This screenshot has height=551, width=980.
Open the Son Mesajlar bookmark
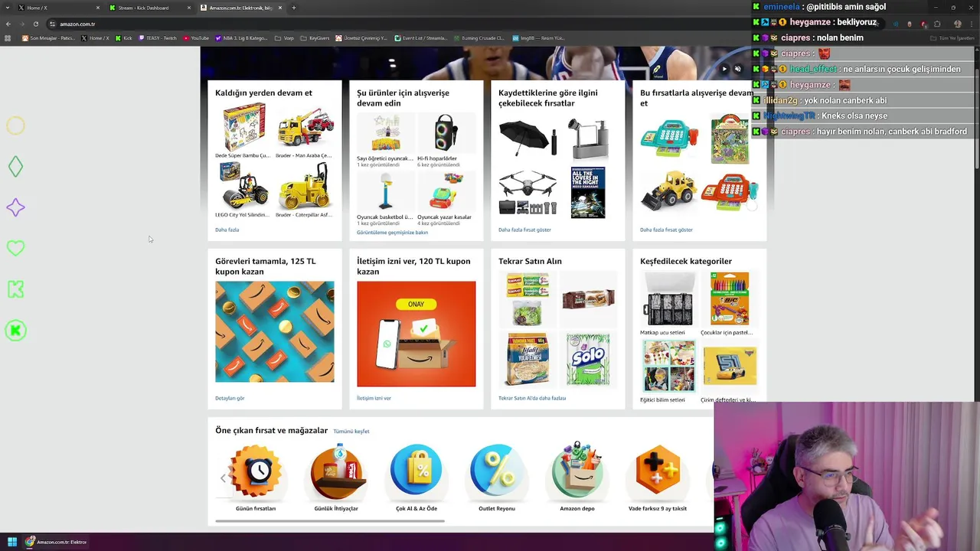click(x=48, y=38)
